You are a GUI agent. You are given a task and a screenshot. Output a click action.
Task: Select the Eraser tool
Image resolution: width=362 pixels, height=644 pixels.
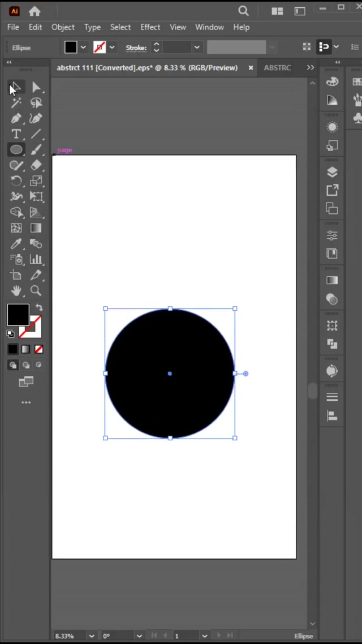point(36,165)
